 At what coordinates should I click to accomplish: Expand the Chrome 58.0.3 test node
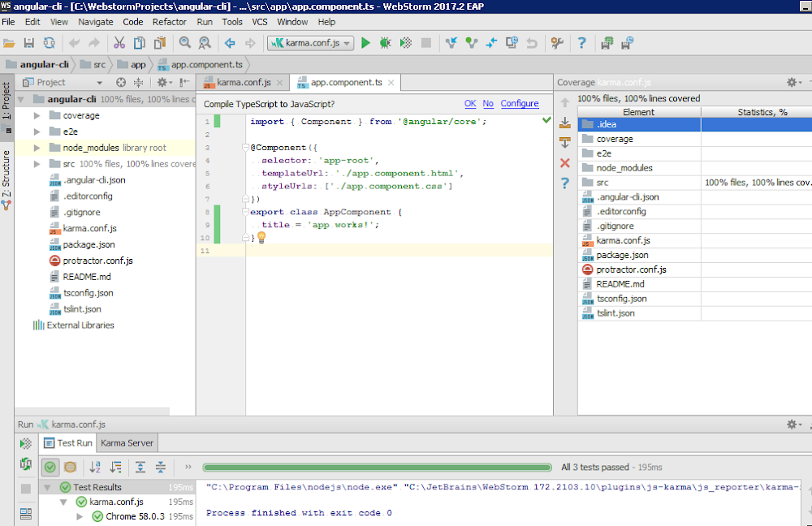point(80,516)
